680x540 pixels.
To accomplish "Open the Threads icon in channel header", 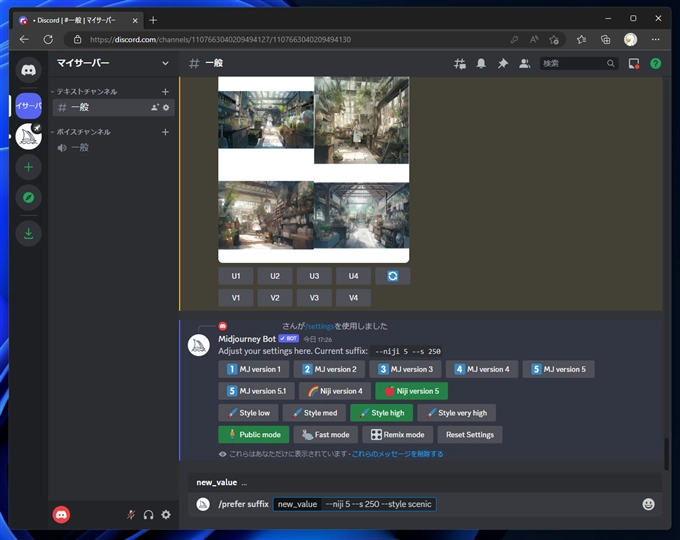I will [x=460, y=64].
